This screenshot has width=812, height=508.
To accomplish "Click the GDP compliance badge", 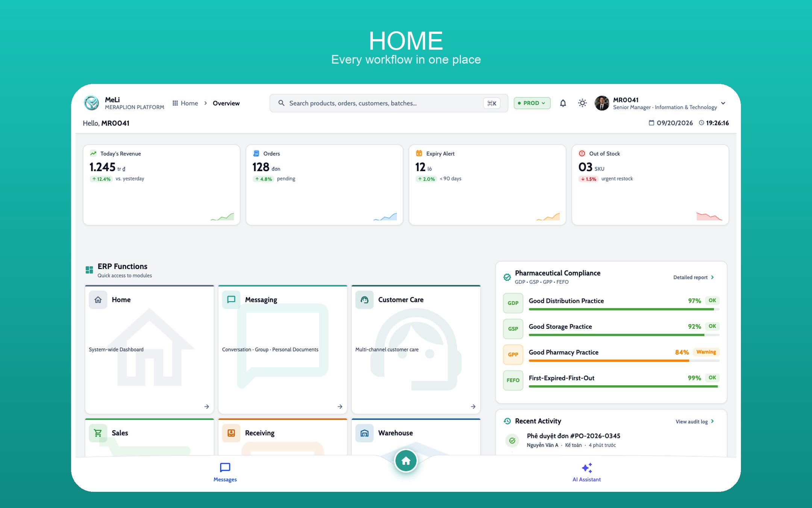I will point(513,303).
